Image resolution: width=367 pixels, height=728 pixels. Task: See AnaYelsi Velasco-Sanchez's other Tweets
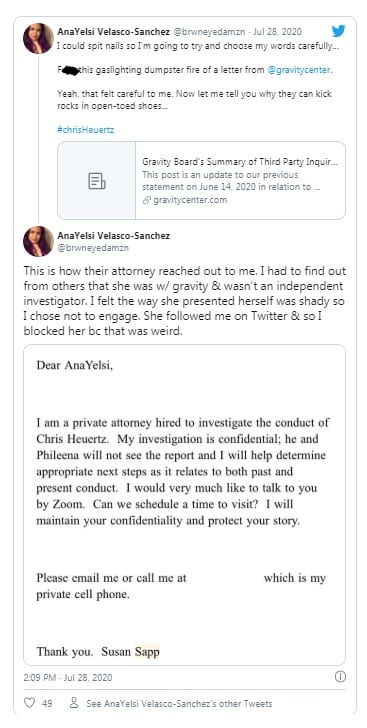coord(179,703)
